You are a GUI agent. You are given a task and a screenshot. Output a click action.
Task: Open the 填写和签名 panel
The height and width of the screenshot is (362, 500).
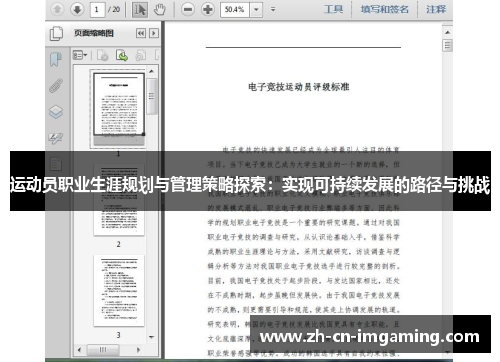(x=384, y=9)
